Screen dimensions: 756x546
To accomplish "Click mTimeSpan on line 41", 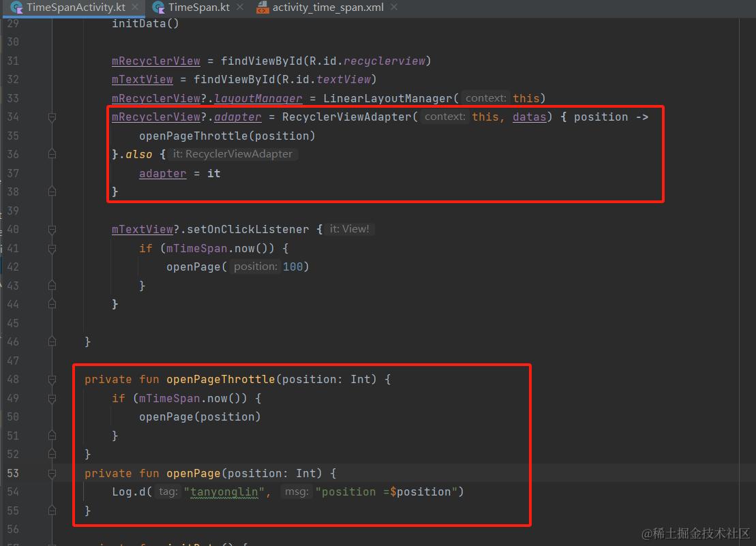I will point(197,249).
